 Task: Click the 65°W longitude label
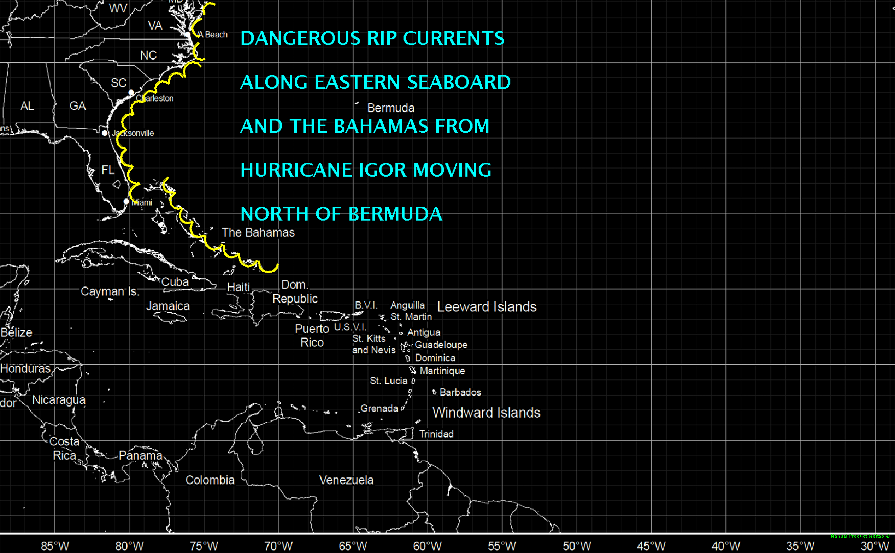(353, 546)
